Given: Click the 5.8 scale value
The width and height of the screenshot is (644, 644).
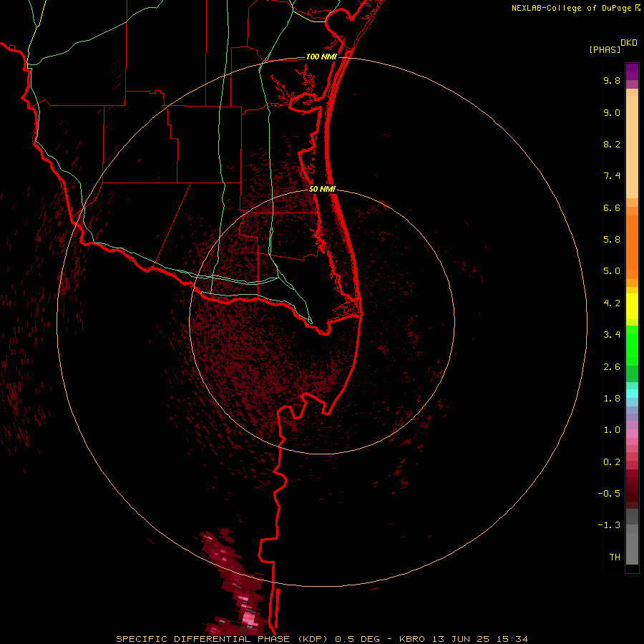Looking at the screenshot, I should [x=612, y=240].
